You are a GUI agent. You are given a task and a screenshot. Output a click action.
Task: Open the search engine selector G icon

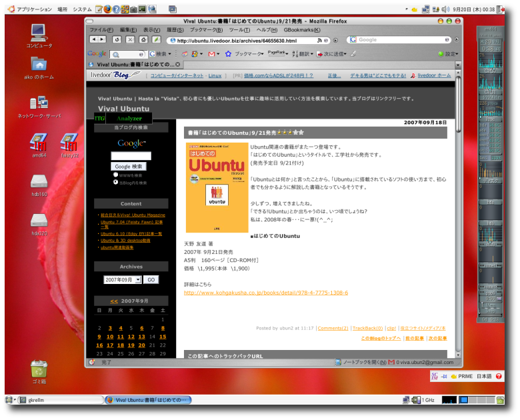click(353, 39)
